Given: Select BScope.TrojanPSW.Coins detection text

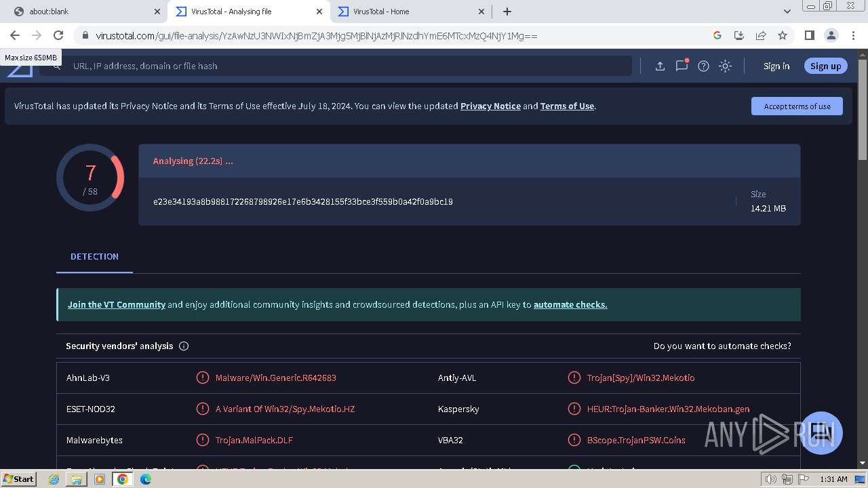Looking at the screenshot, I should (x=636, y=440).
